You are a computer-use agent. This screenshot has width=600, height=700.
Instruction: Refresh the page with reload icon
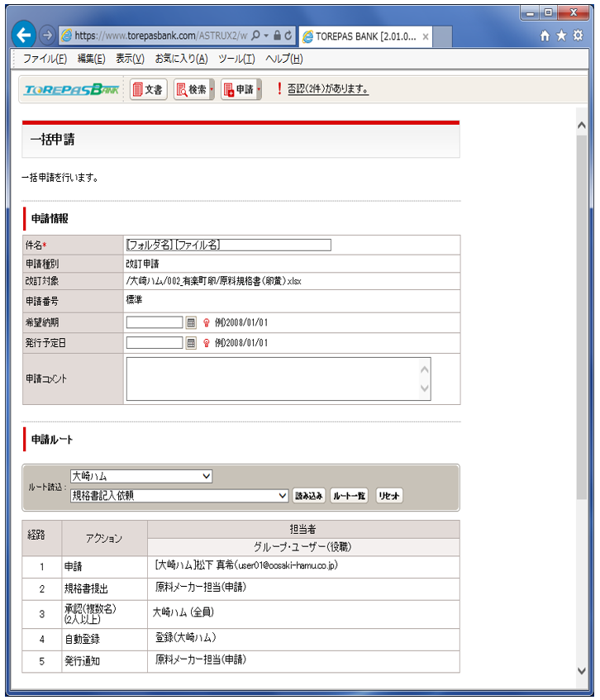click(x=288, y=36)
